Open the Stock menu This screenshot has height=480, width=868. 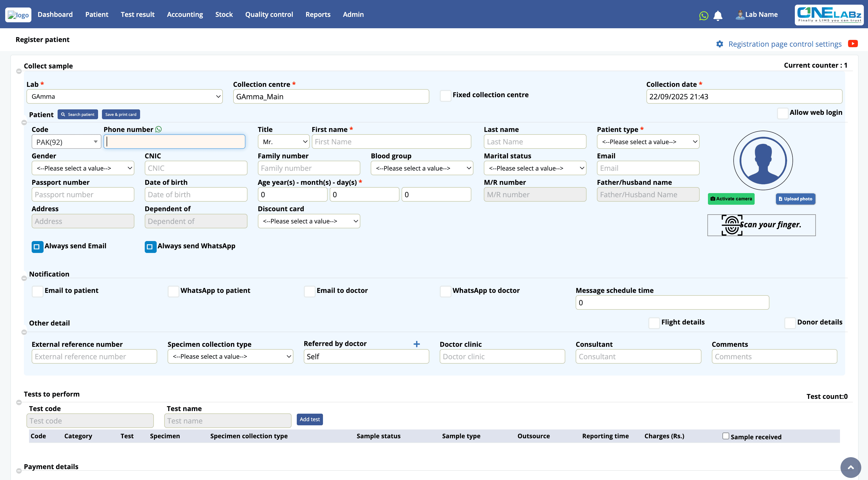(x=224, y=15)
